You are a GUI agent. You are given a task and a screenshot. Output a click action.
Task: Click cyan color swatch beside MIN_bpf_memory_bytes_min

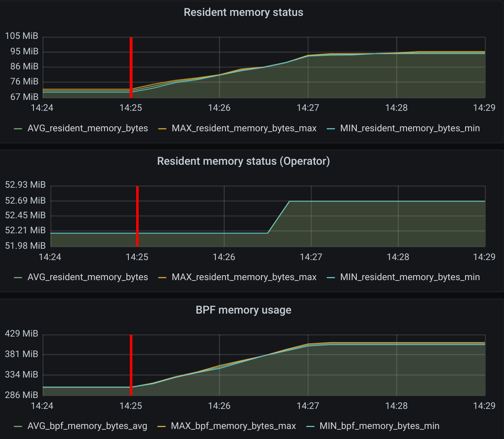click(310, 426)
